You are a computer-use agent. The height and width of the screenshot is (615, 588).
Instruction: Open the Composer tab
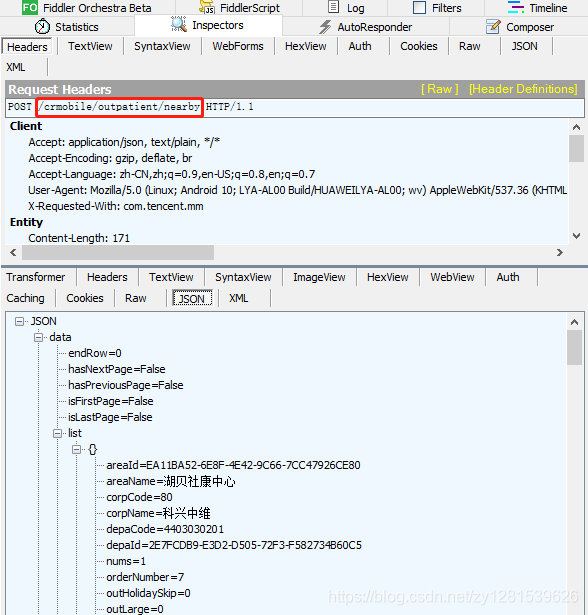[x=519, y=27]
